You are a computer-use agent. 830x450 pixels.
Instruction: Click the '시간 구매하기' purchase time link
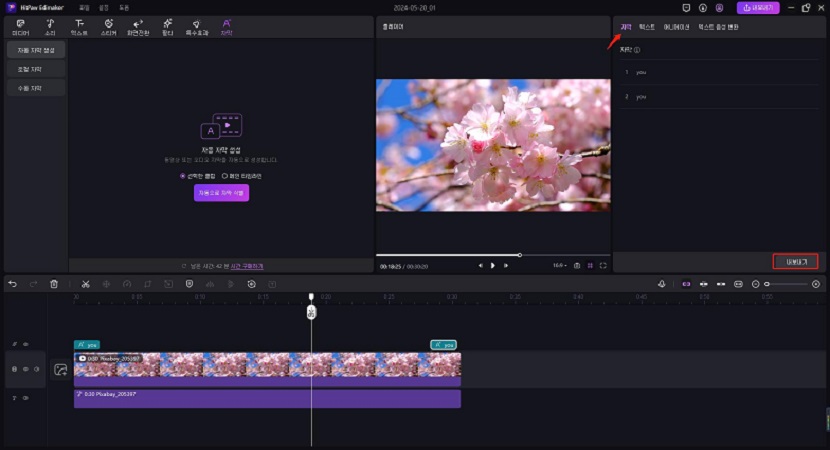(x=246, y=266)
